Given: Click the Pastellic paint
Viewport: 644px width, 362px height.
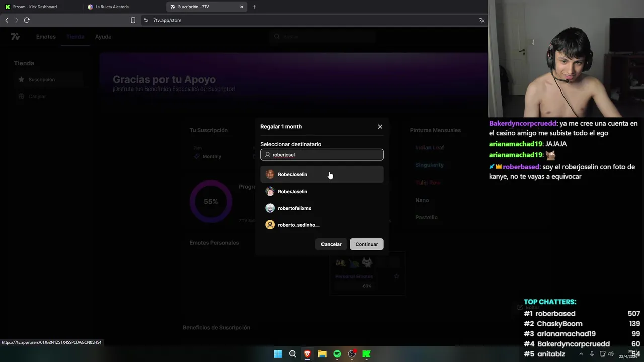Looking at the screenshot, I should coord(426,217).
